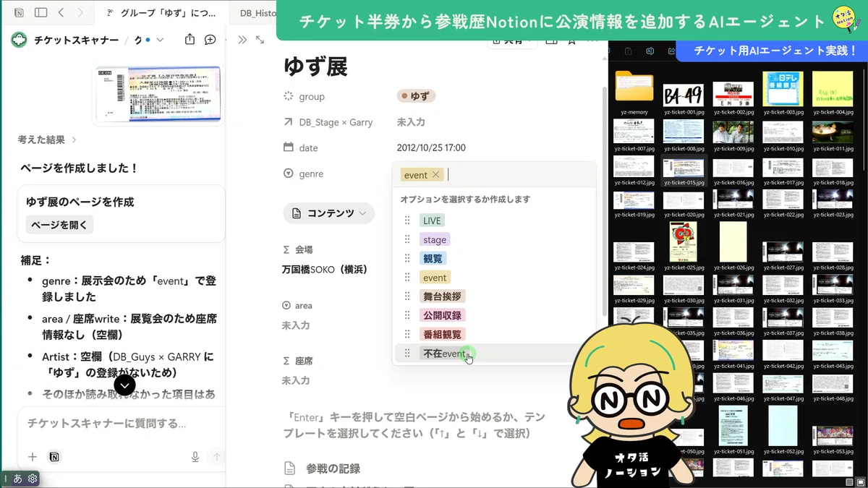Click the IME あ input mode indicator
868x488 pixels.
point(17,479)
